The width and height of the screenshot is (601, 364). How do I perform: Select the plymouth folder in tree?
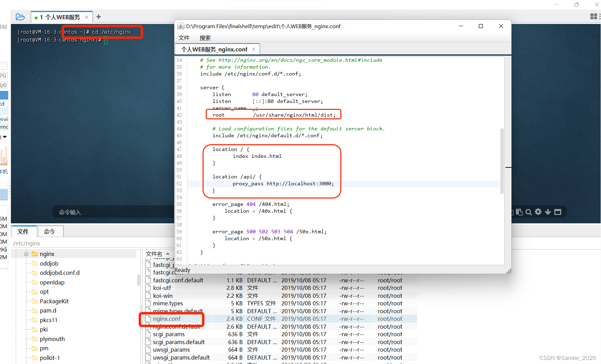(52, 339)
